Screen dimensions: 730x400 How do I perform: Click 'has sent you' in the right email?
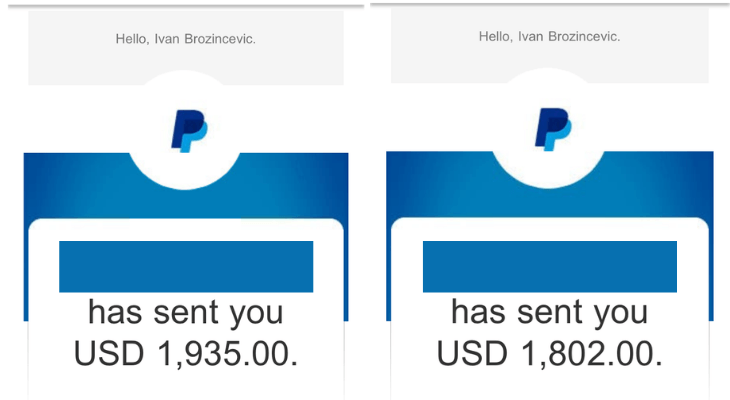[549, 313]
